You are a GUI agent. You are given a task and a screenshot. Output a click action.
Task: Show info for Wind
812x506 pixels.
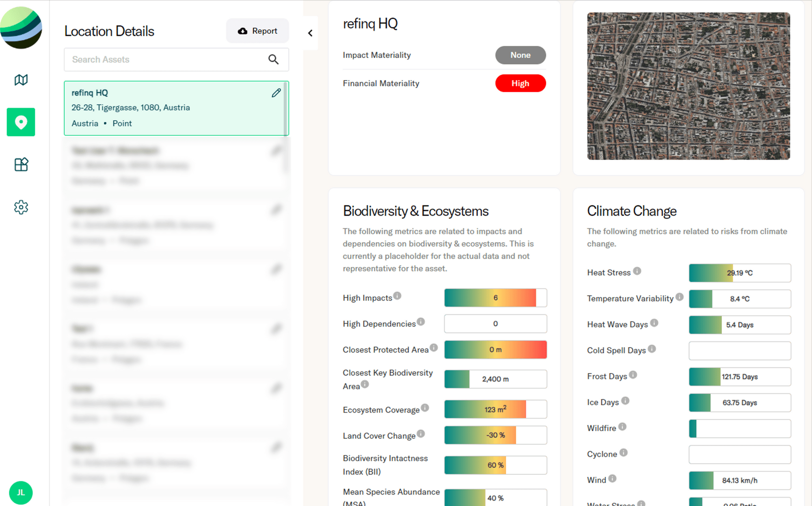coord(612,478)
